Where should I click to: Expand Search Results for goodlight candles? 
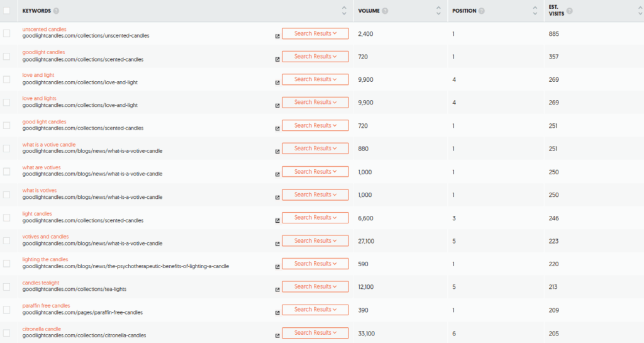(x=316, y=56)
